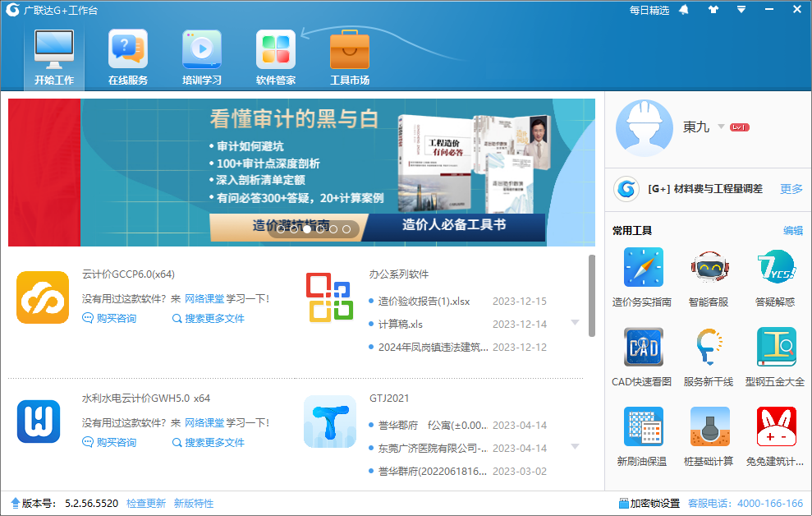Open file 造价验收报告(1).xlsx
The width and height of the screenshot is (812, 516).
424,302
